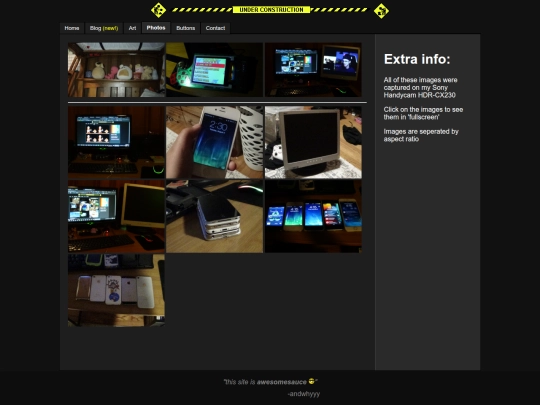
Task: Select the Photos tab
Action: pyautogui.click(x=156, y=28)
